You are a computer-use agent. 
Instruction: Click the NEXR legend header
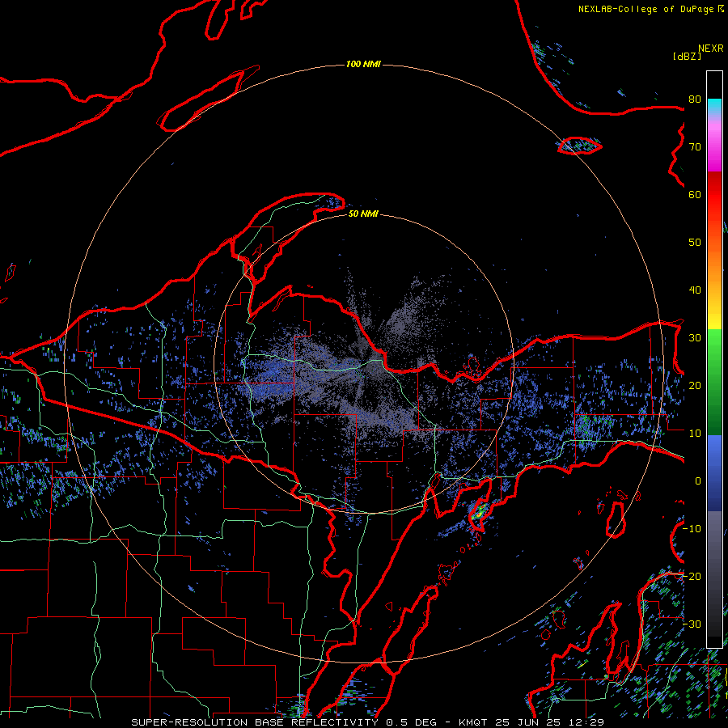(x=711, y=49)
